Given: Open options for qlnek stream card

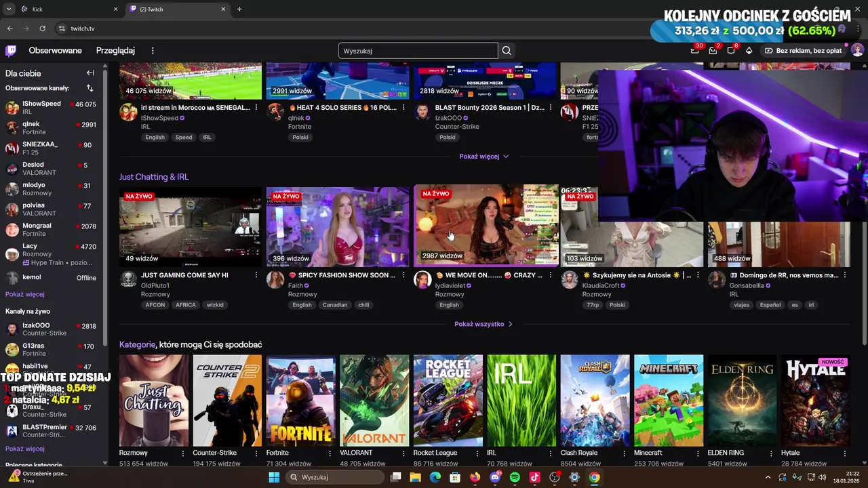Looking at the screenshot, I should point(403,108).
